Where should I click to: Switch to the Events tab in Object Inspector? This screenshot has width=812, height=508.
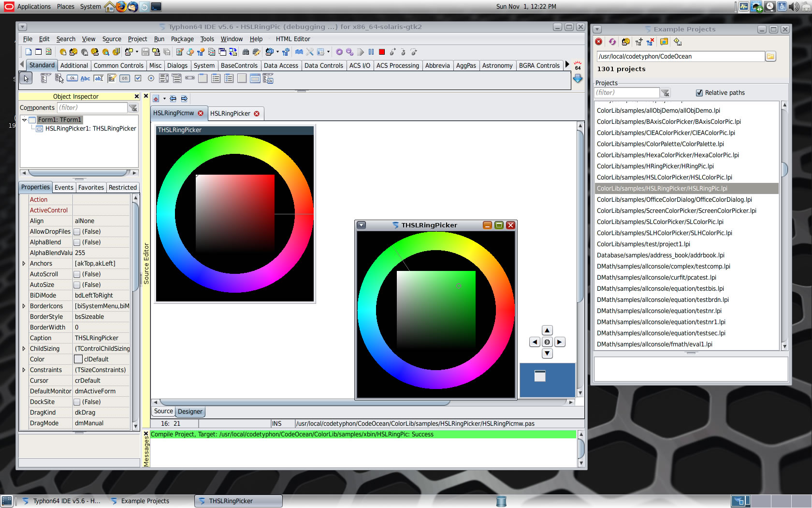64,188
